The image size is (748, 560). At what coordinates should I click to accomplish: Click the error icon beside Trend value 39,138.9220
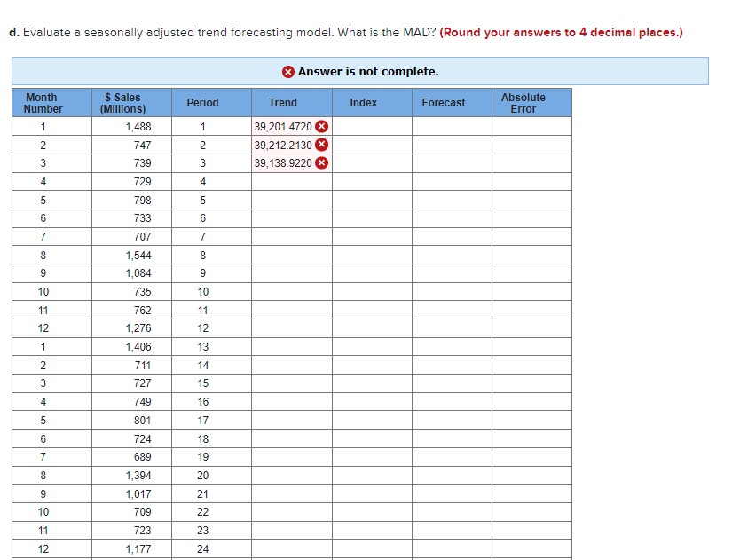(322, 163)
